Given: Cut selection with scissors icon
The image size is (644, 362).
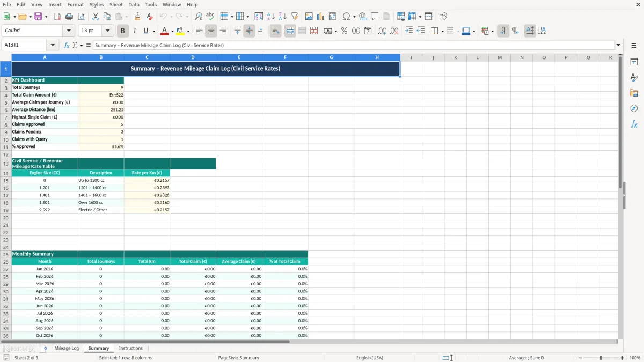Looking at the screenshot, I should point(96,17).
